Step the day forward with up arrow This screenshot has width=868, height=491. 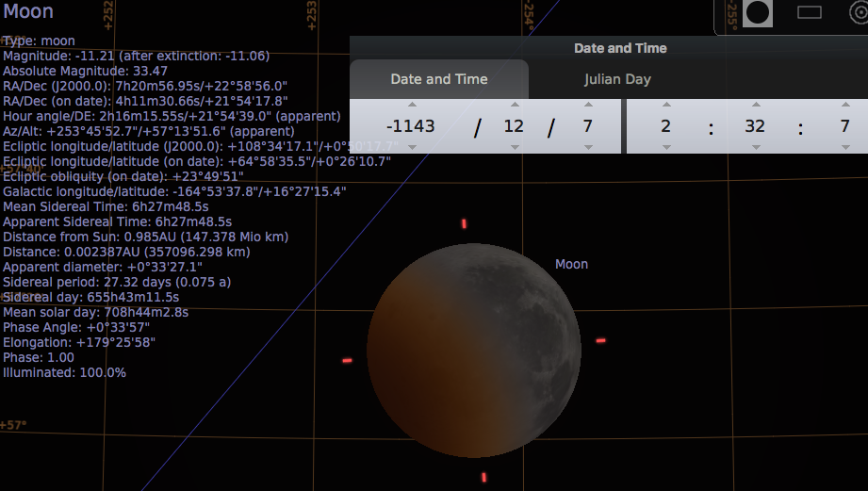[x=588, y=105]
